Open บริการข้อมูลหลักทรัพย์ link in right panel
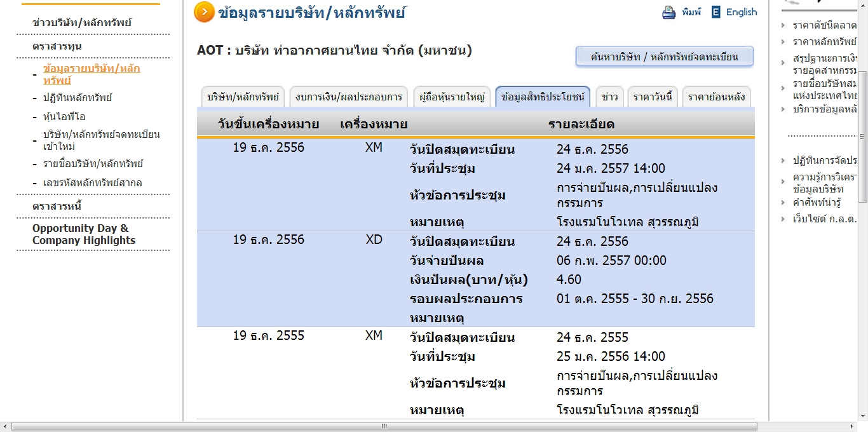868x432 pixels. (x=825, y=109)
